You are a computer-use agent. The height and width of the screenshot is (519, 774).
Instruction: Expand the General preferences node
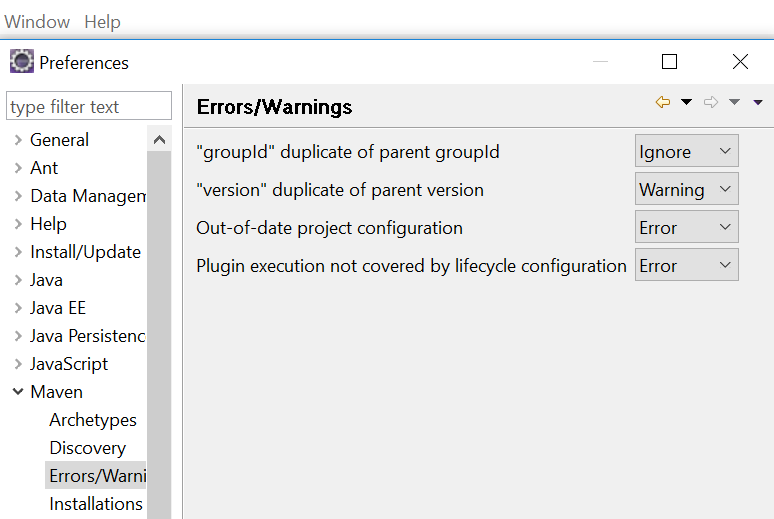pyautogui.click(x=18, y=140)
